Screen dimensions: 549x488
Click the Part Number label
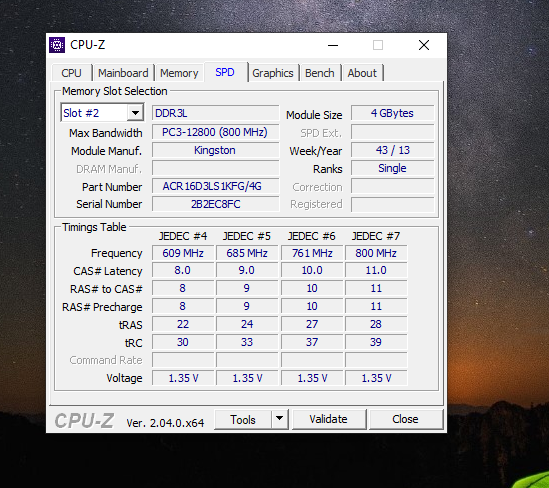point(112,187)
